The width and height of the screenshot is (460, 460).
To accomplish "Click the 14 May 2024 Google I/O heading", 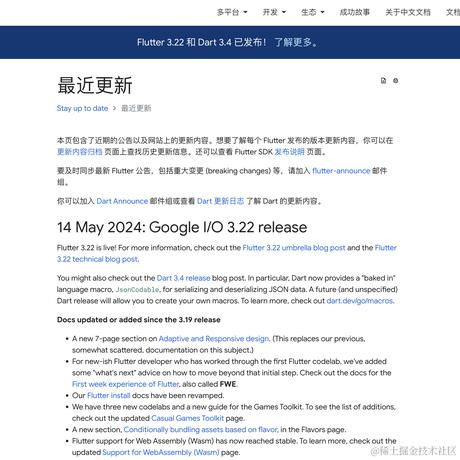I will (x=182, y=227).
